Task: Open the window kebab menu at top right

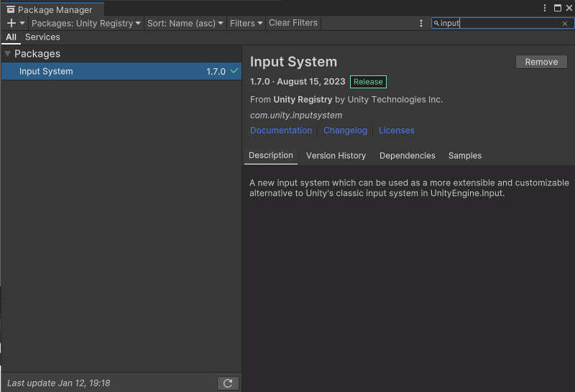Action: [545, 8]
